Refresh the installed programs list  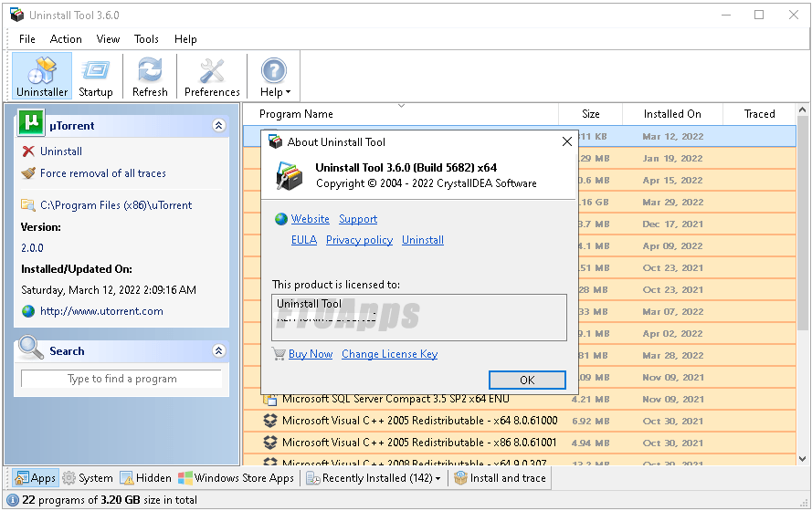(x=150, y=76)
